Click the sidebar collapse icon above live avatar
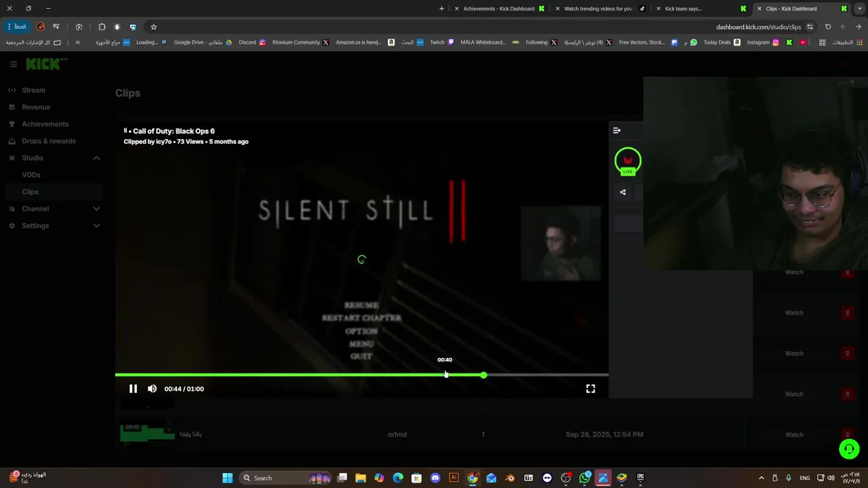Screen dimensions: 868x488 pos(616,130)
